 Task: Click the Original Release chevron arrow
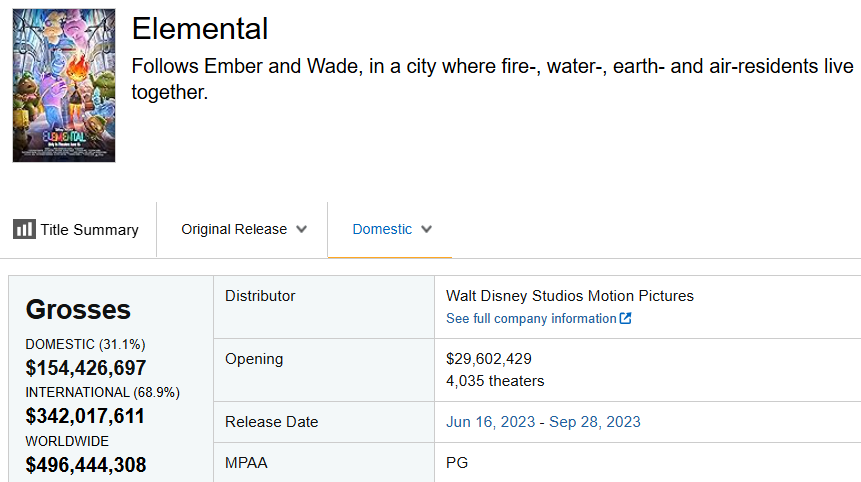(x=301, y=229)
